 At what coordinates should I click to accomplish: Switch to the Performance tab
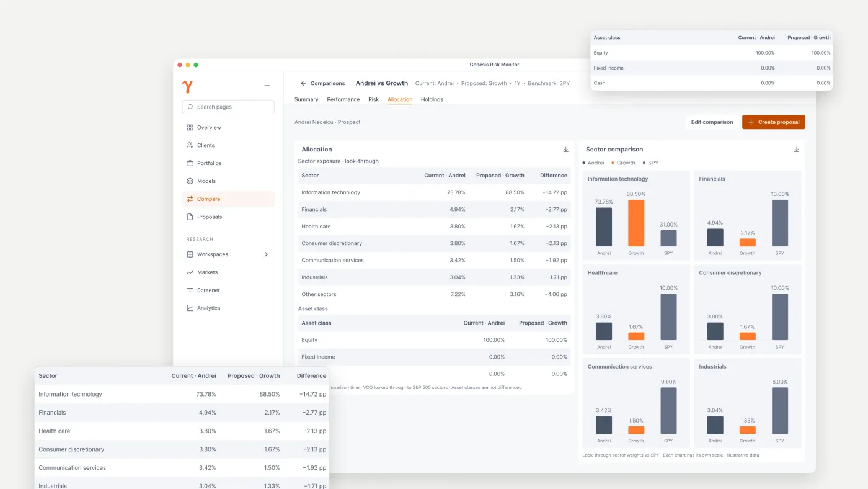tap(343, 99)
